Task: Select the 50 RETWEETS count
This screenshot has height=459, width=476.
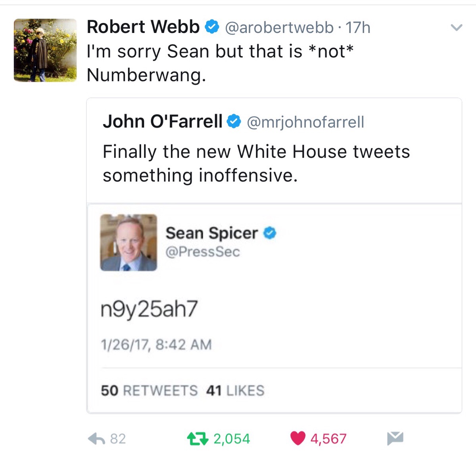Action: coord(149,390)
